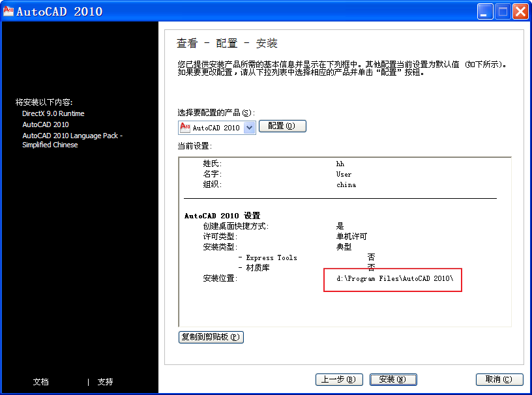Click the 查看 - 配置 - 安装 page title

tap(227, 44)
